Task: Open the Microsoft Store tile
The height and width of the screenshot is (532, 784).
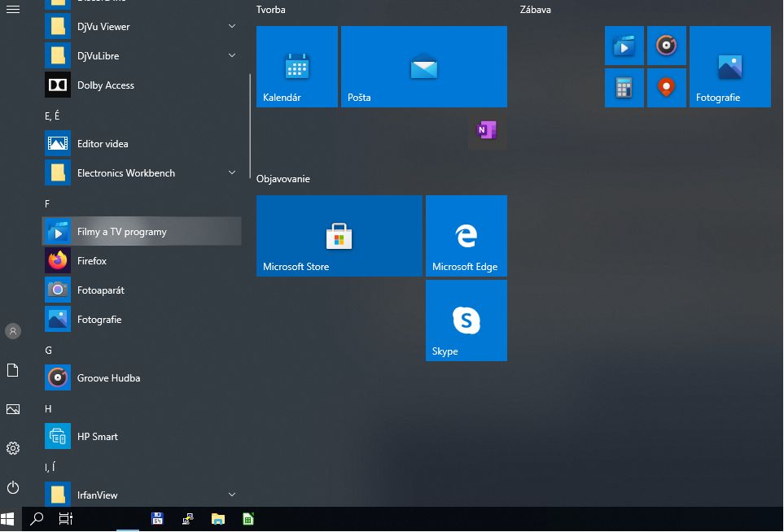Action: click(x=339, y=236)
